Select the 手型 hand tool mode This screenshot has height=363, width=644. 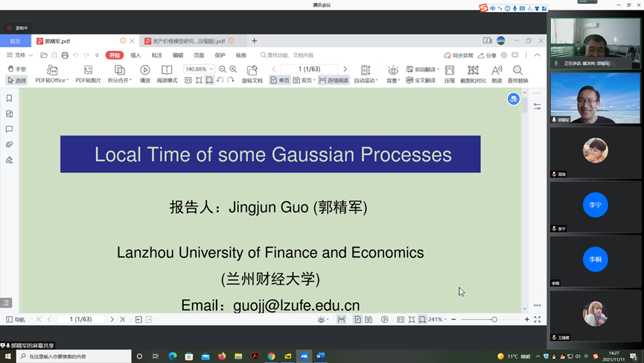(x=16, y=69)
